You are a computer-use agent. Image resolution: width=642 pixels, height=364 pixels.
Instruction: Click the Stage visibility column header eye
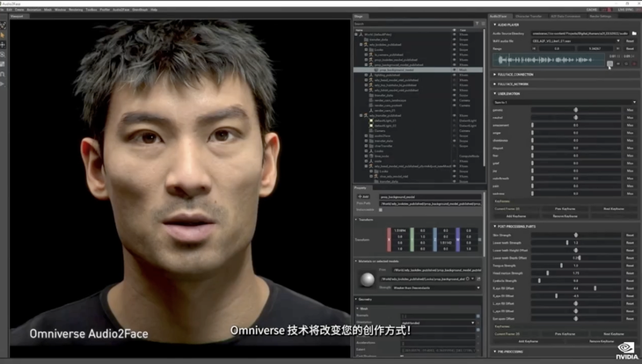coord(454,30)
